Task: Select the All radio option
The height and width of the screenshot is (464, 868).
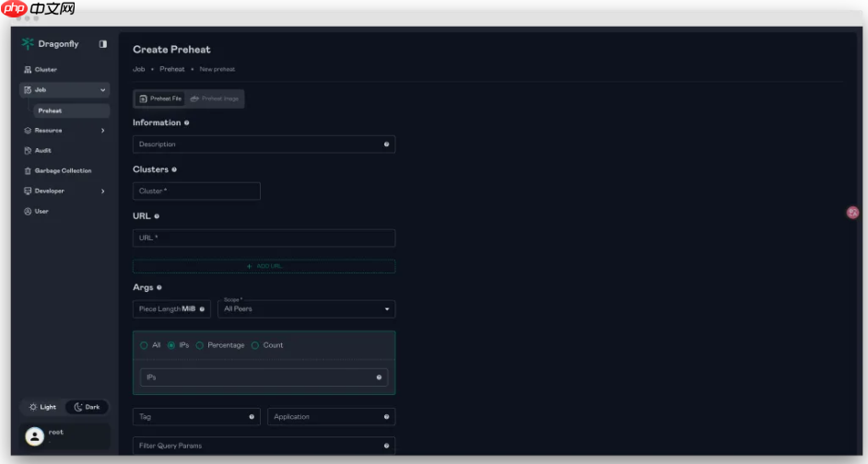Action: click(x=144, y=345)
